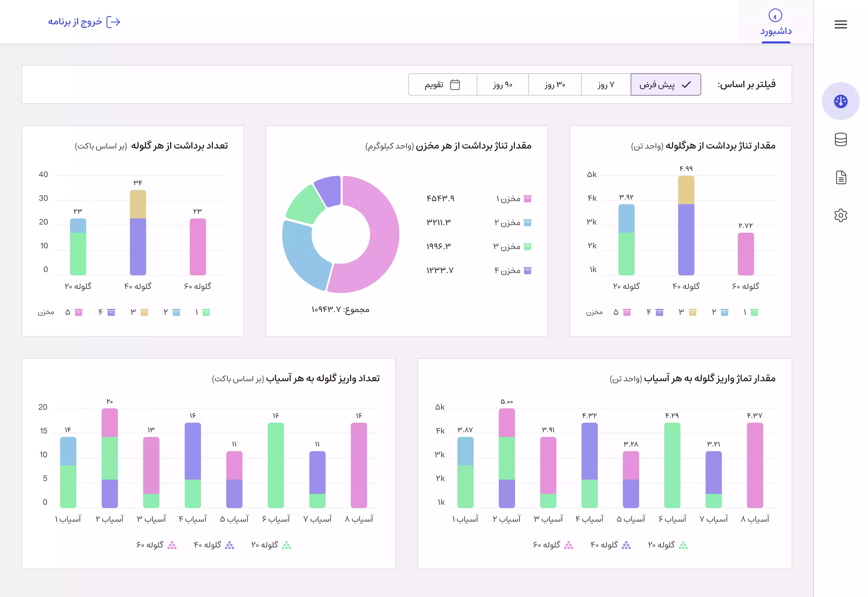Click the dashboard gauge sidebar icon

point(840,101)
